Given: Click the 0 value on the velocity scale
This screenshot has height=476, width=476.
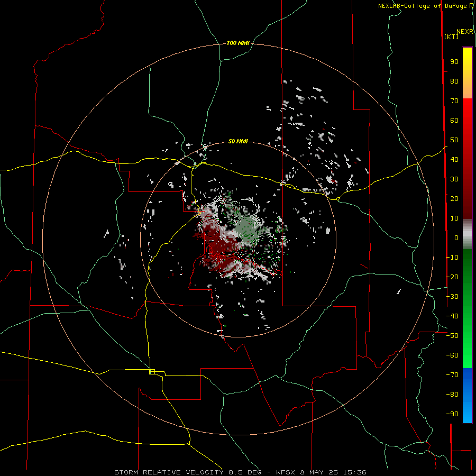Looking at the screenshot, I should coord(456,238).
